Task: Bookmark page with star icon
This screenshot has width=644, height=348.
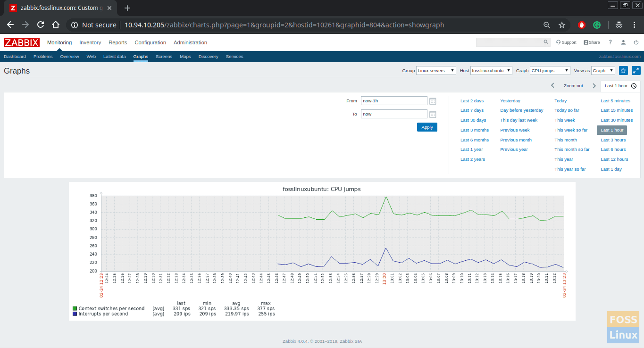Action: click(x=562, y=25)
